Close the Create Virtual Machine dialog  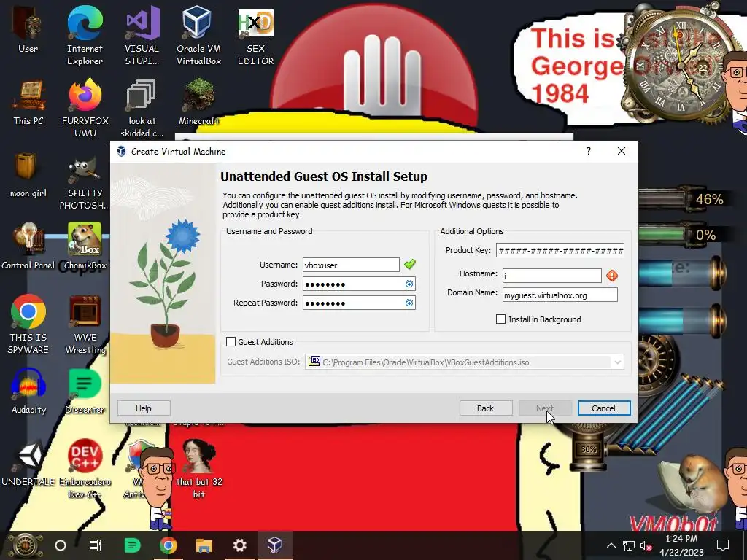(x=622, y=151)
